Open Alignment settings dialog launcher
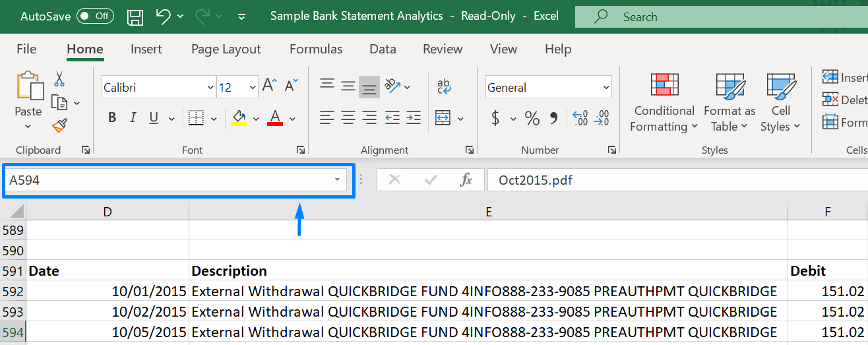 point(470,150)
